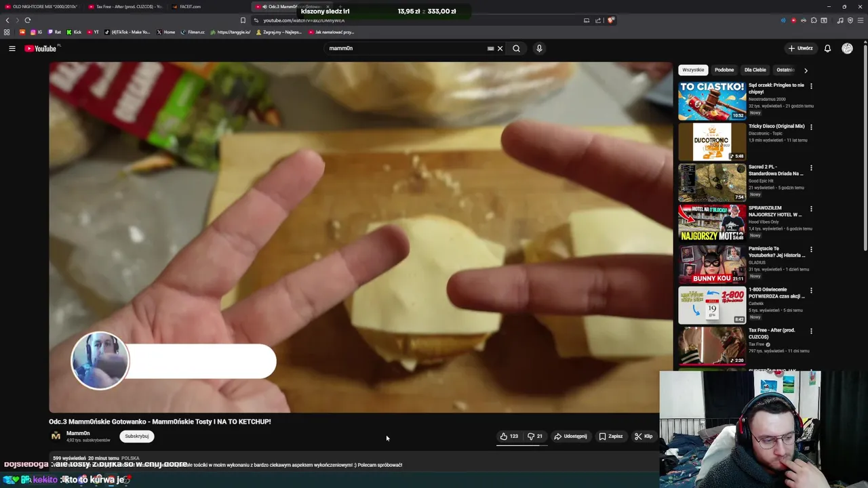Open the Sacred 2 PL video thumbnail
868x488 pixels.
[x=711, y=182]
